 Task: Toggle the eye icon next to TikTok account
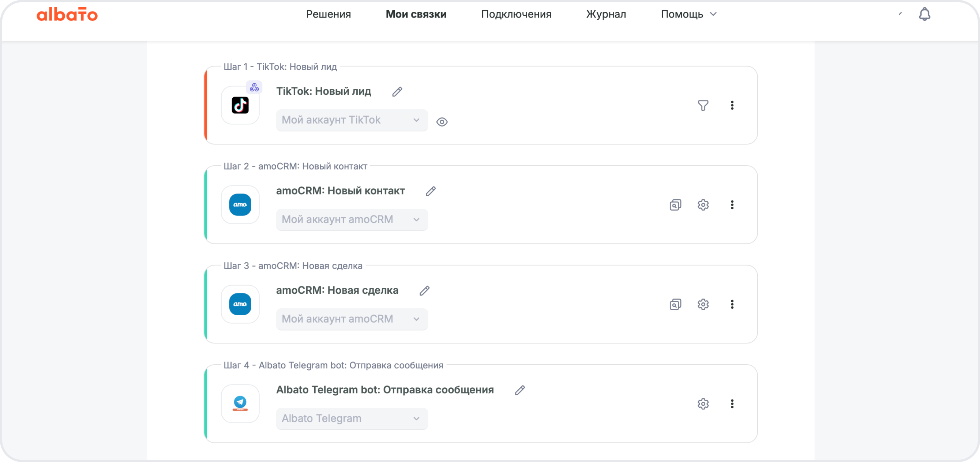click(442, 122)
